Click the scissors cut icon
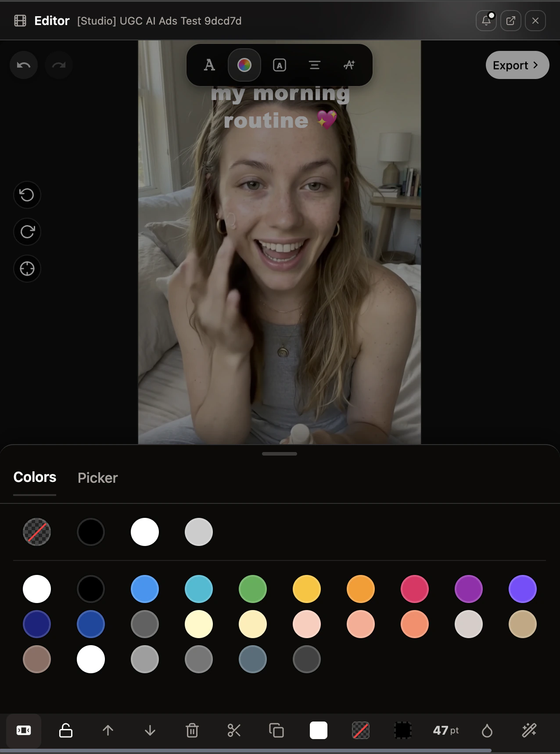The height and width of the screenshot is (754, 560). [234, 730]
